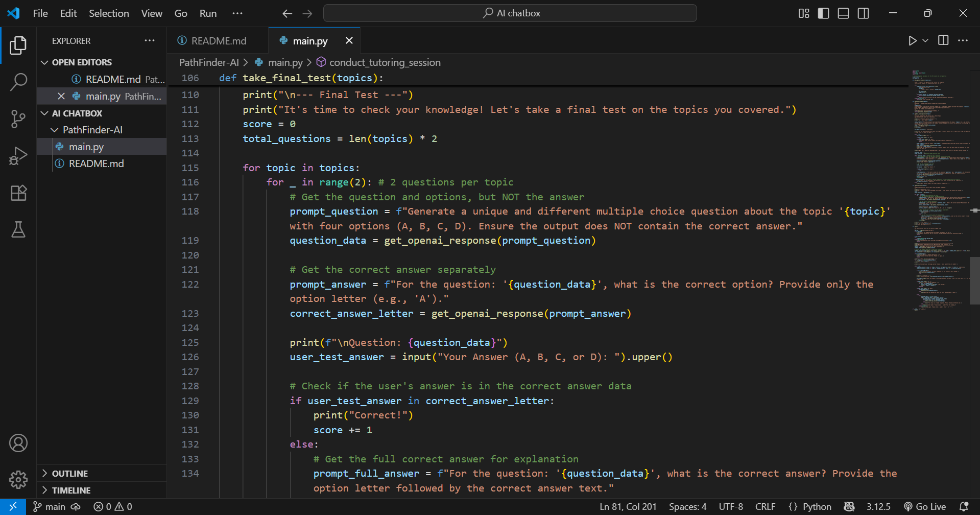Switch to the README.md tab
The image size is (980, 515).
point(218,41)
